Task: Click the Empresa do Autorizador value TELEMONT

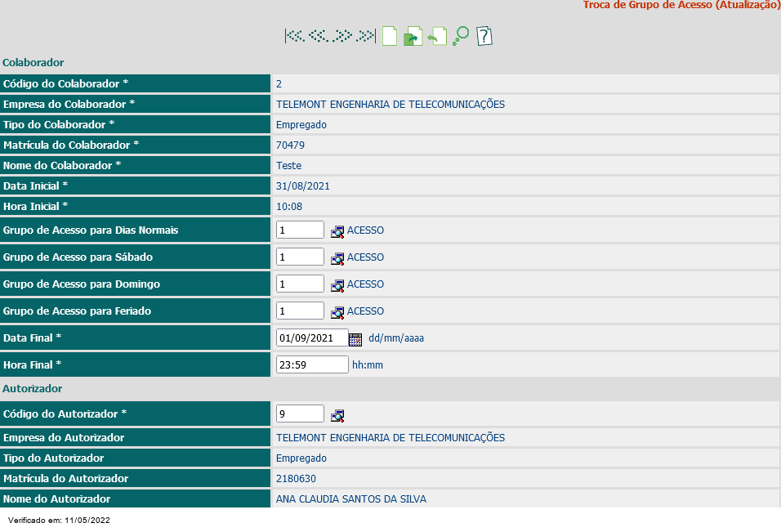Action: pyautogui.click(x=390, y=437)
